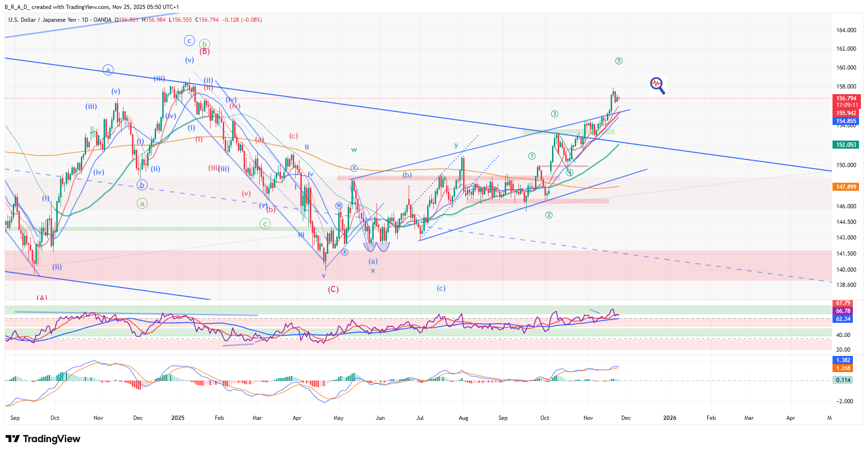Click blue circled 'a' on upper trendline
This screenshot has height=453, width=868.
[x=108, y=70]
